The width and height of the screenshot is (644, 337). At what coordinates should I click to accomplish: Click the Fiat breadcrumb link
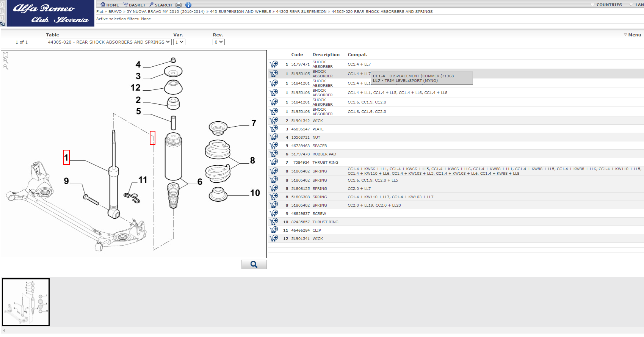tap(100, 12)
